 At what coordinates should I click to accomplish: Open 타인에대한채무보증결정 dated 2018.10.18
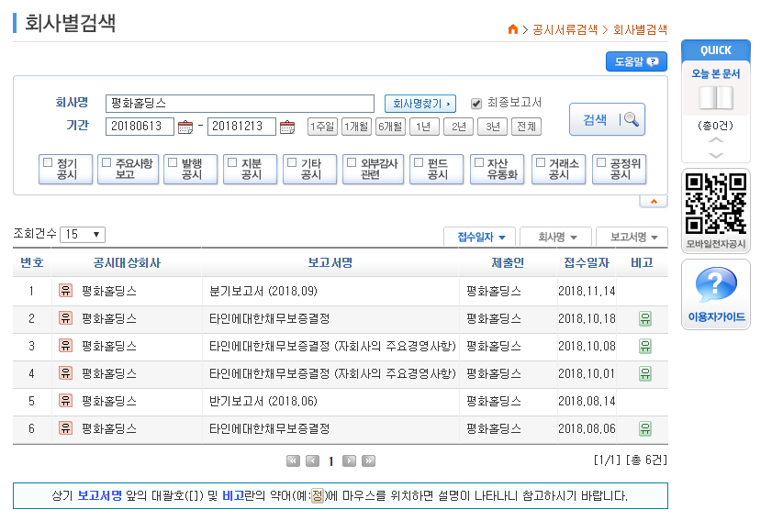pyautogui.click(x=269, y=318)
